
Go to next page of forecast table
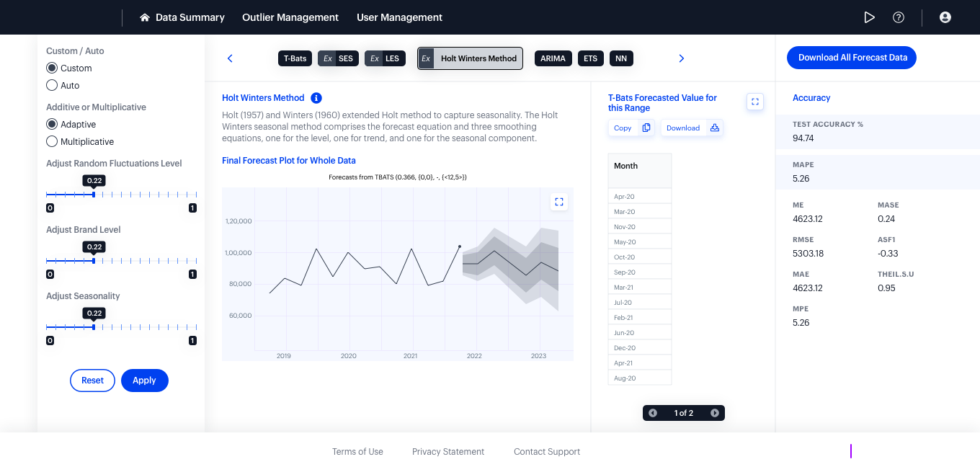715,413
